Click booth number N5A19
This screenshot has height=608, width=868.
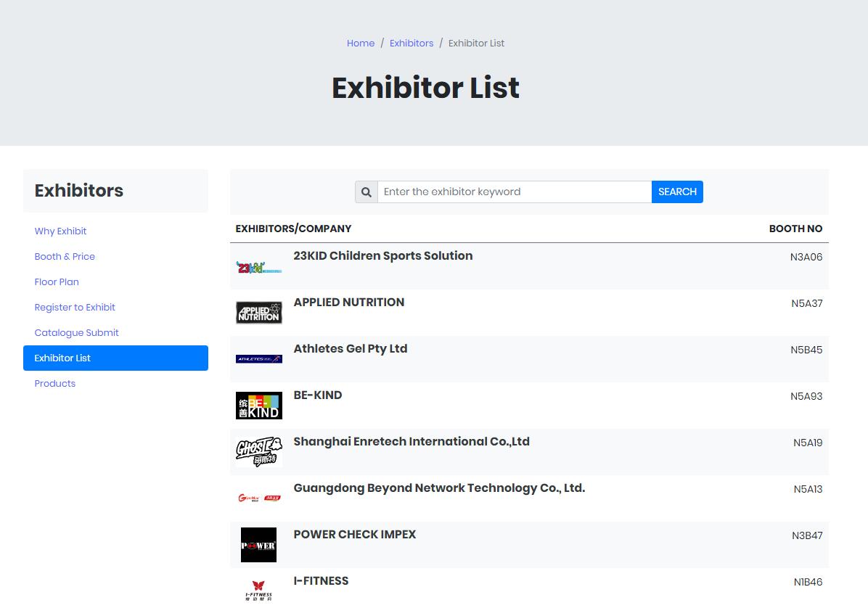tap(808, 443)
